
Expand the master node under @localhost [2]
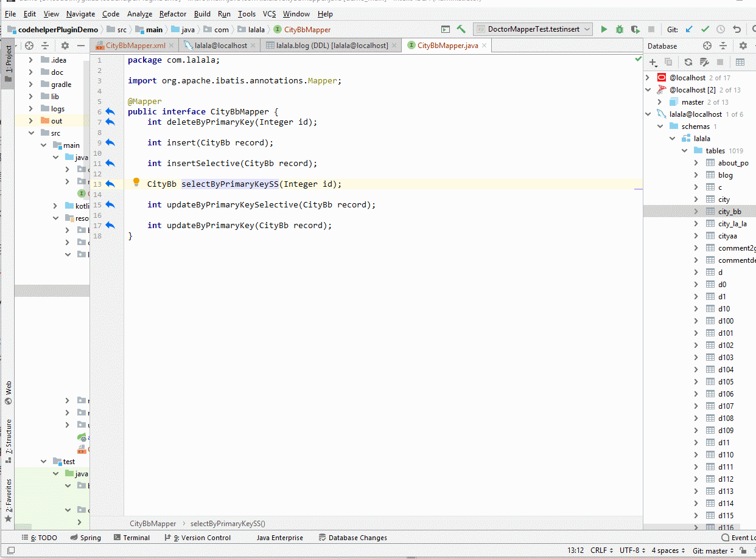pyautogui.click(x=660, y=102)
